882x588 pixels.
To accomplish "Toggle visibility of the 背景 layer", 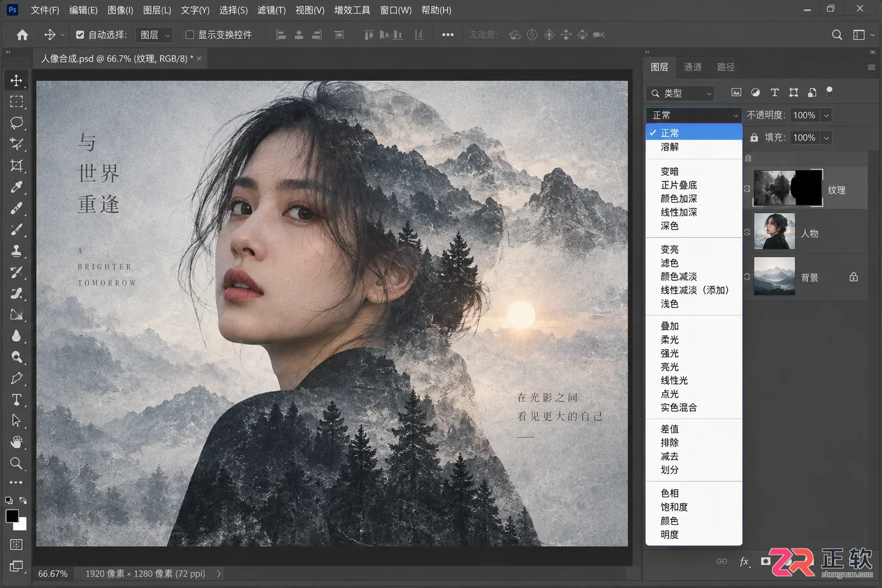I will tap(747, 277).
